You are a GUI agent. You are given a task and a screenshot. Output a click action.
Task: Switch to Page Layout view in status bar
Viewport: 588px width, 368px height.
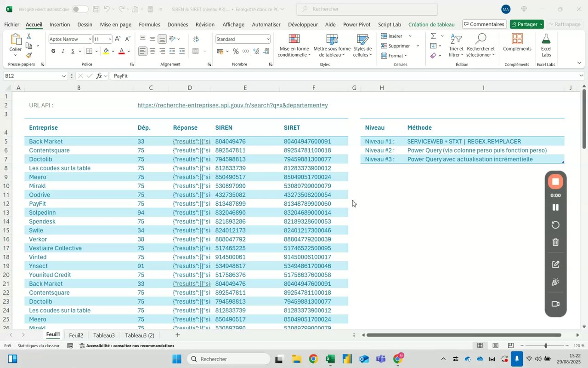pos(495,345)
